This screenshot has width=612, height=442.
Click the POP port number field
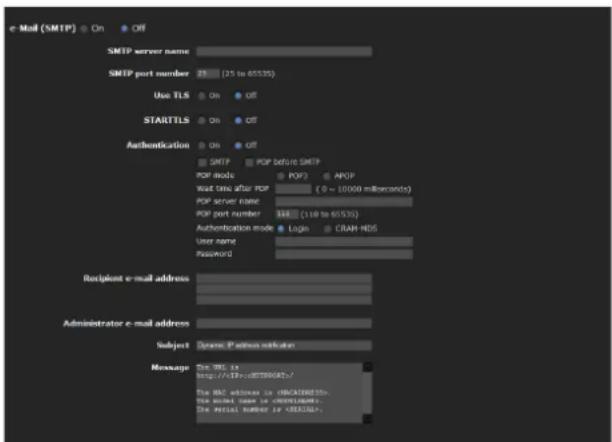(287, 214)
